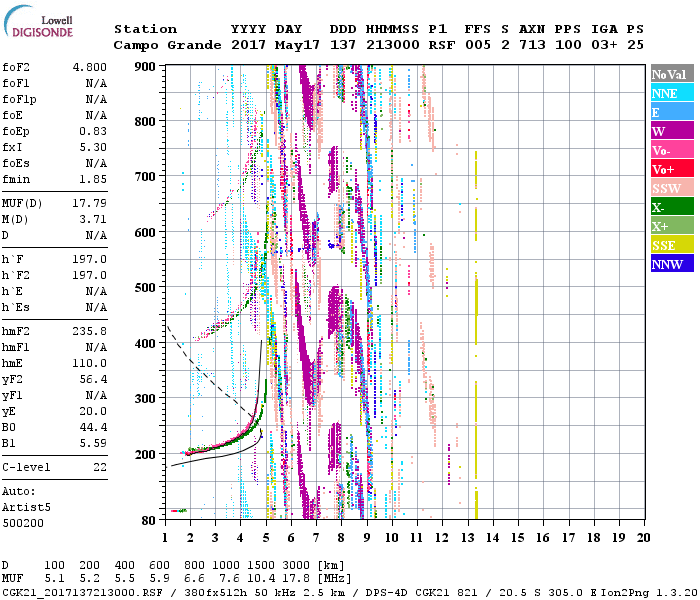Click the SSW legend entry
Image resolution: width=700 pixels, height=600 pixels.
pos(672,188)
